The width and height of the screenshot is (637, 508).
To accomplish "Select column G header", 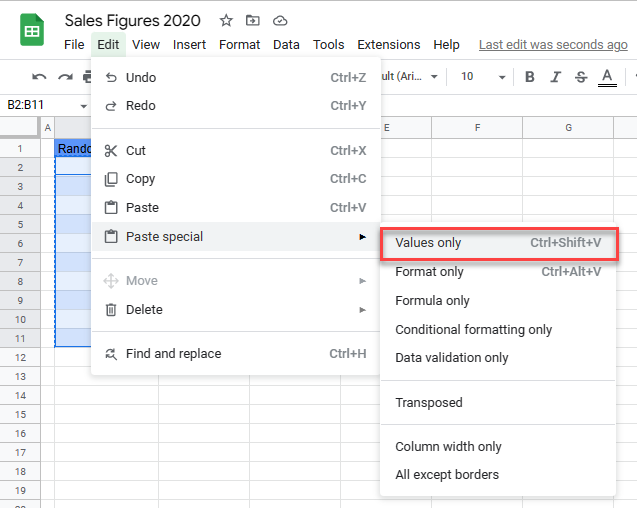I will (x=568, y=127).
